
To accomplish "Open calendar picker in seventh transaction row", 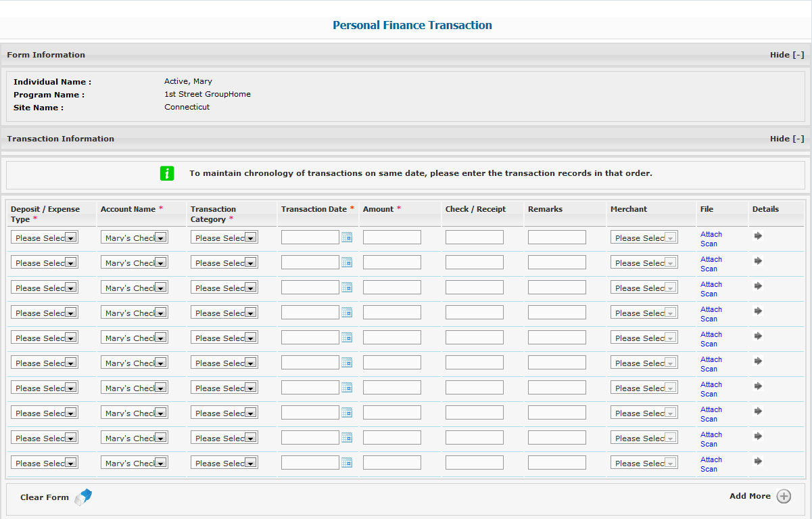I will pyautogui.click(x=347, y=387).
